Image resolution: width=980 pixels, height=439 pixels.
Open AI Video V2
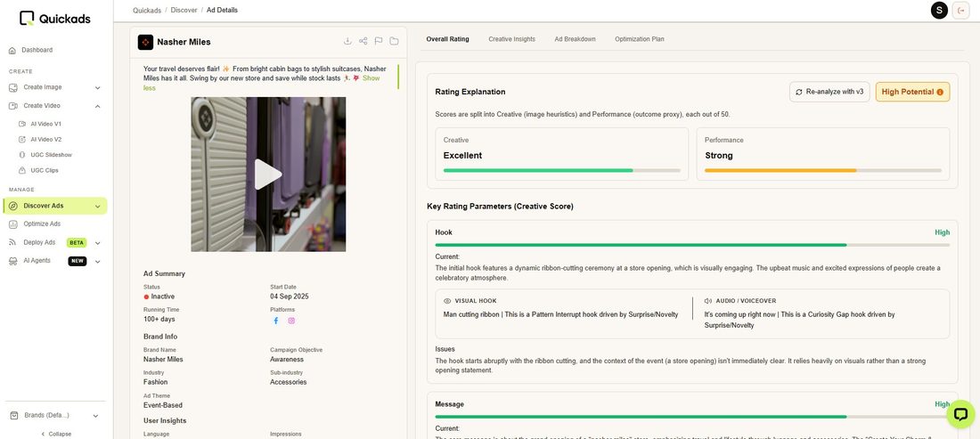(x=45, y=140)
